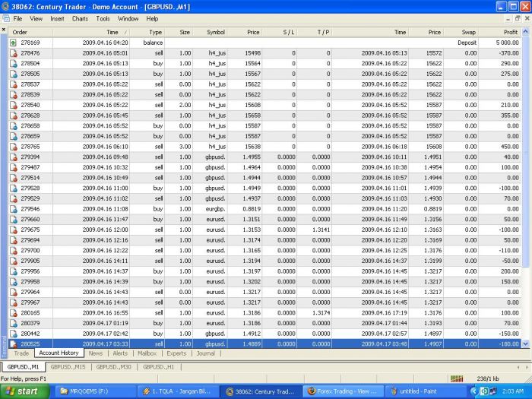Open the Charts menu
The image size is (532, 399).
[80, 18]
